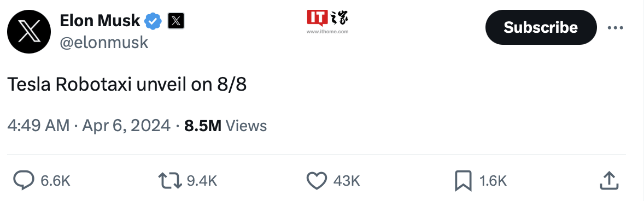Open the reply speech bubble icon
This screenshot has width=644, height=201.
25,180
